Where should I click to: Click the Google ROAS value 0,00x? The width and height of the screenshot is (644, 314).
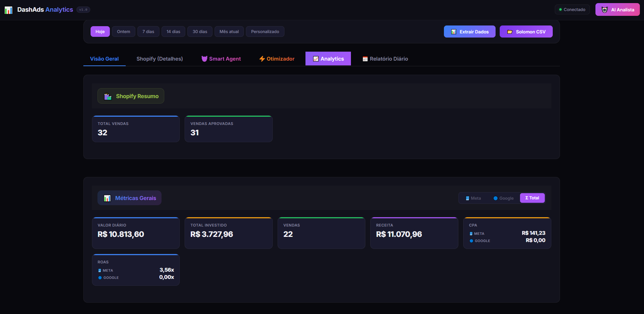coord(167,277)
